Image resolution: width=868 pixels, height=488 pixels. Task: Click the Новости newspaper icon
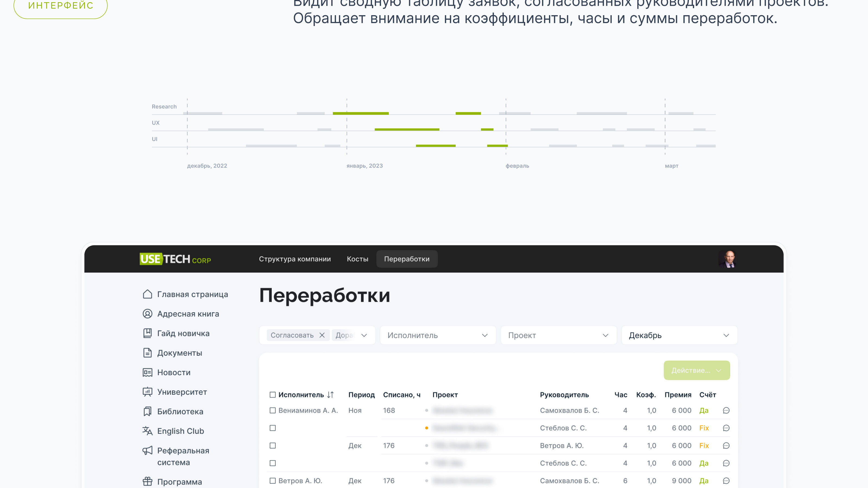[x=147, y=372]
